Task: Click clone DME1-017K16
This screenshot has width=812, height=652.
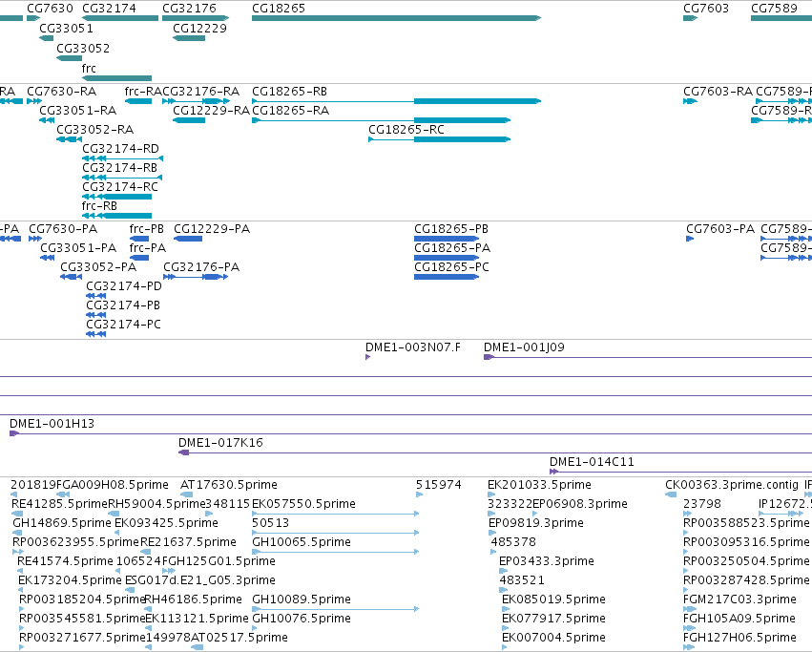Action: click(495, 453)
